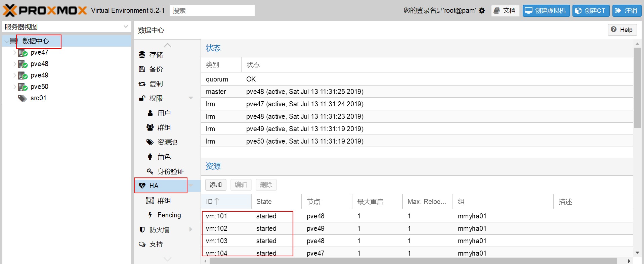Open the backup menu item

coord(167,69)
